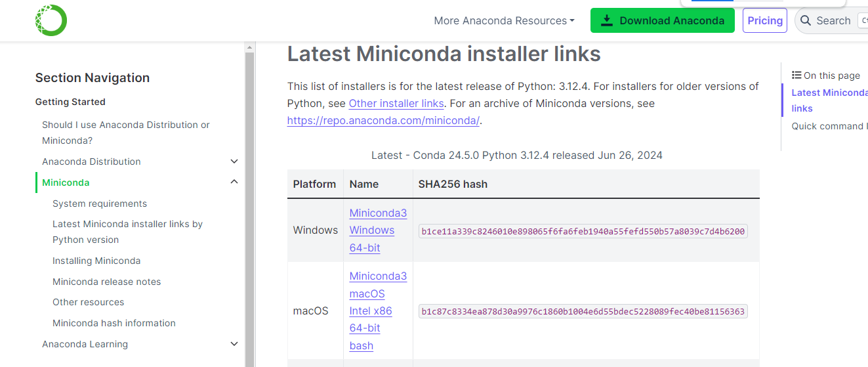The height and width of the screenshot is (367, 868).
Task: Select Anaconda Learning in sidebar
Action: [x=85, y=344]
